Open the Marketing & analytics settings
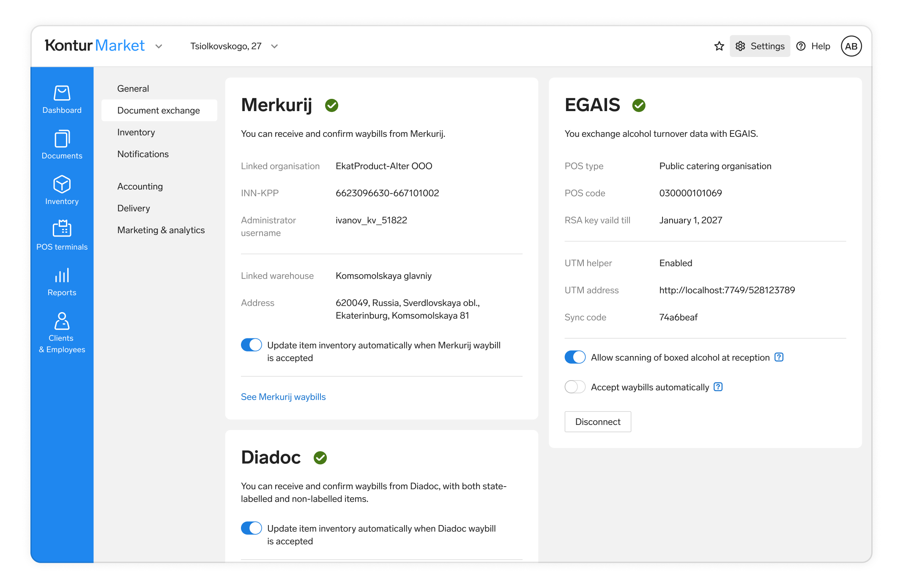The width and height of the screenshot is (903, 588). click(161, 230)
